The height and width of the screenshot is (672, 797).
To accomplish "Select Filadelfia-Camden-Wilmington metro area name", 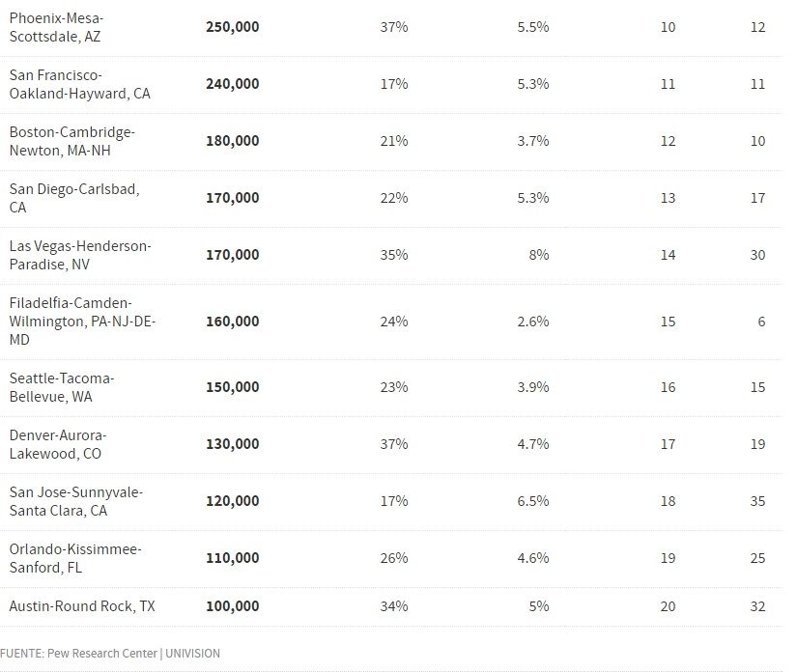I will click(x=82, y=321).
